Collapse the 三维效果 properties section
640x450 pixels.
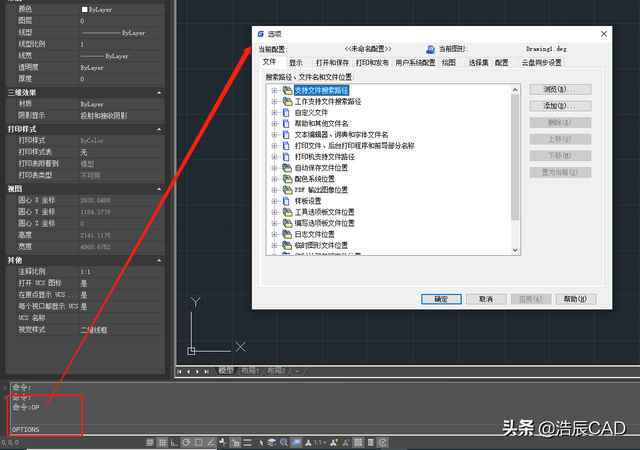click(159, 93)
